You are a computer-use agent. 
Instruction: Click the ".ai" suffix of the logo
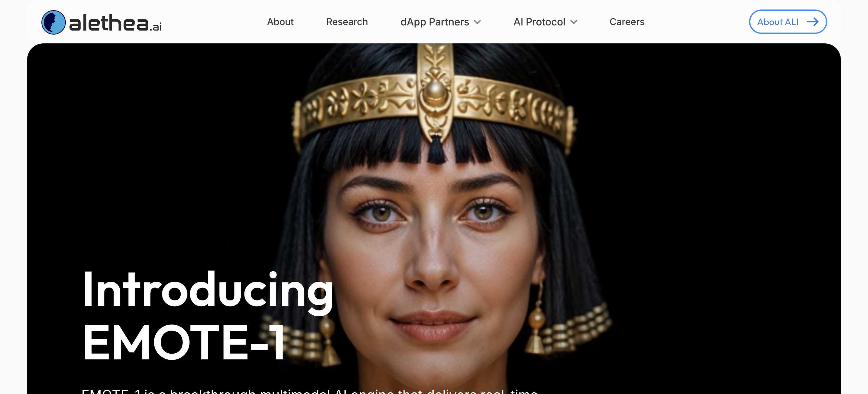156,27
